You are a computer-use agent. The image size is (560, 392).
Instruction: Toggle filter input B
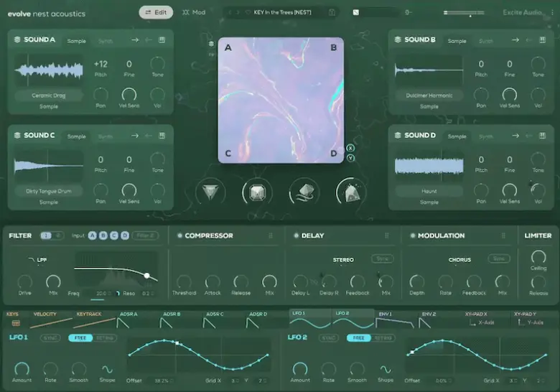click(x=103, y=235)
